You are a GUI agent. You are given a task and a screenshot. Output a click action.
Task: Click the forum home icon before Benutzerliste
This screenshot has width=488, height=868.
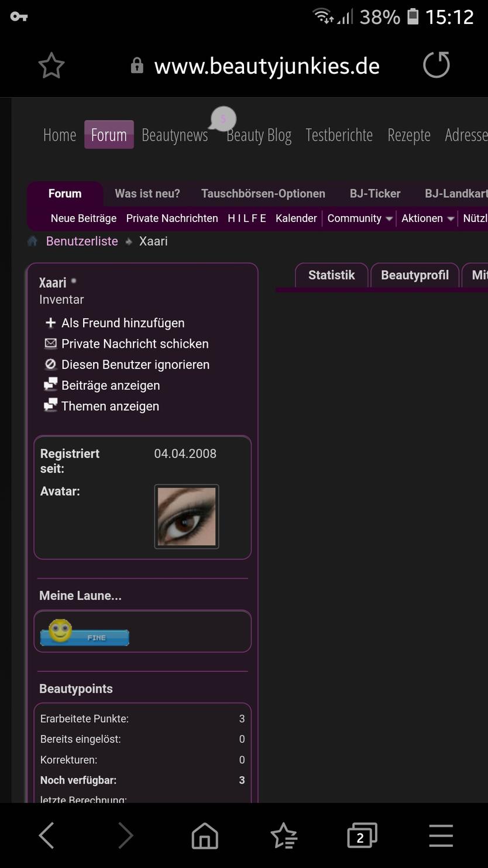[33, 241]
